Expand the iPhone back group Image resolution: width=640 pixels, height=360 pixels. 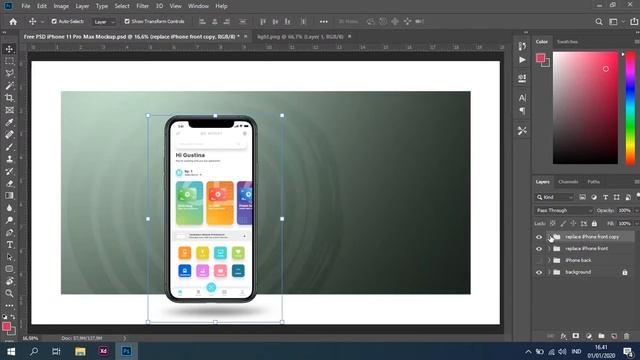[x=549, y=260]
